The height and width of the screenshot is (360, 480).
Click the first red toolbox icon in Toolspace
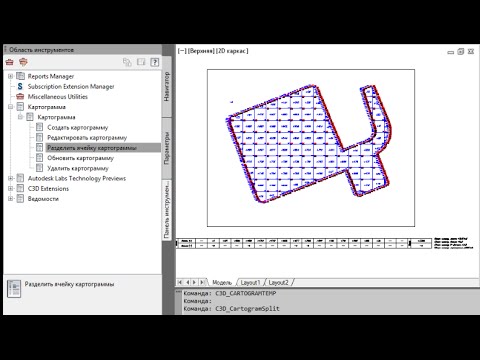point(9,62)
